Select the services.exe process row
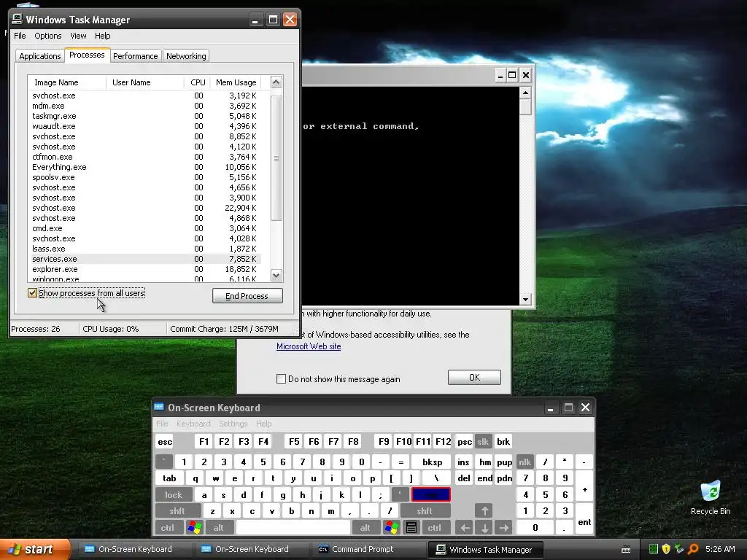This screenshot has width=747, height=560. click(x=145, y=259)
